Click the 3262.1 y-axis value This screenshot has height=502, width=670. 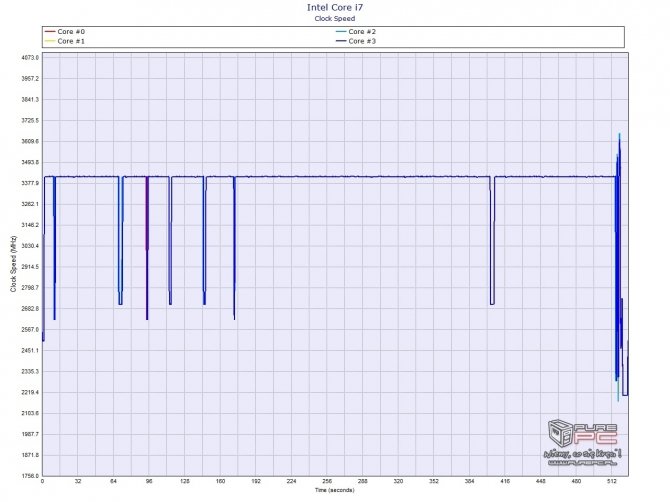click(x=30, y=204)
